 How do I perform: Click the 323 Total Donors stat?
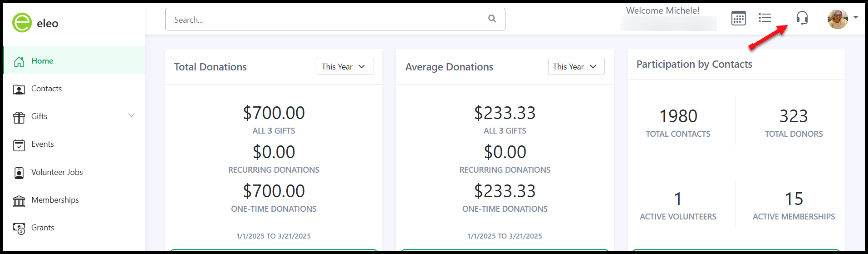[x=794, y=122]
